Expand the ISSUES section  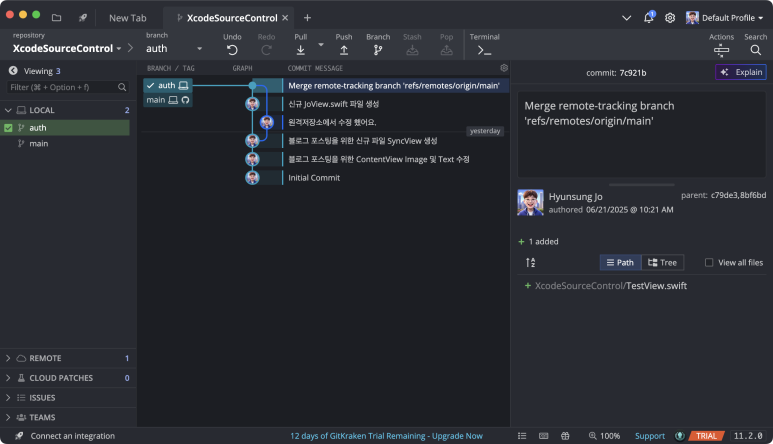[8, 398]
